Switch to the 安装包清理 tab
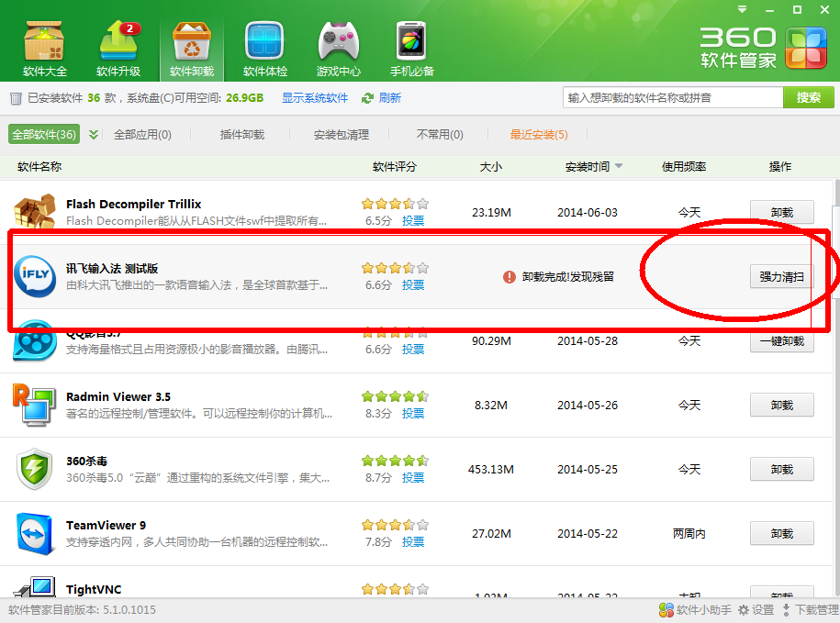840x623 pixels. (342, 134)
